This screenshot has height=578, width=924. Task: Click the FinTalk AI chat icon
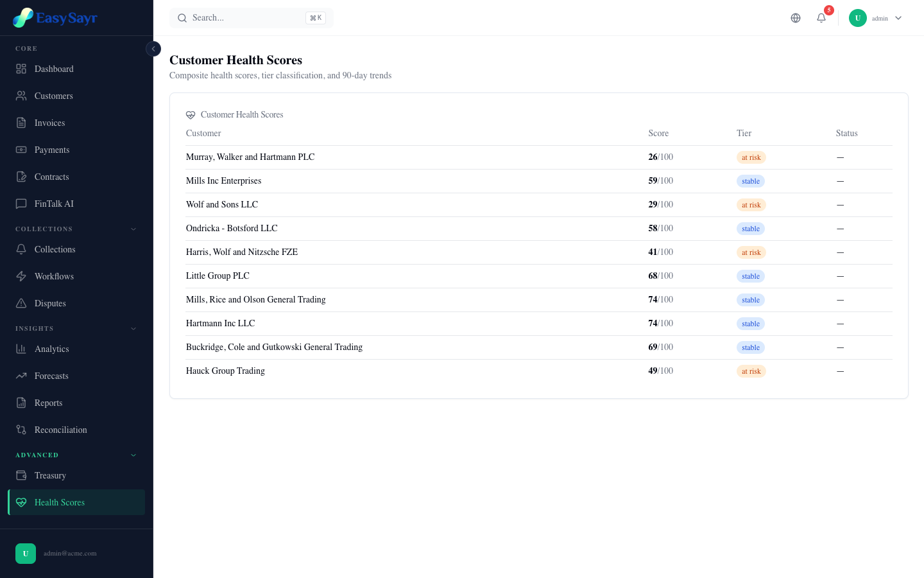pos(21,204)
